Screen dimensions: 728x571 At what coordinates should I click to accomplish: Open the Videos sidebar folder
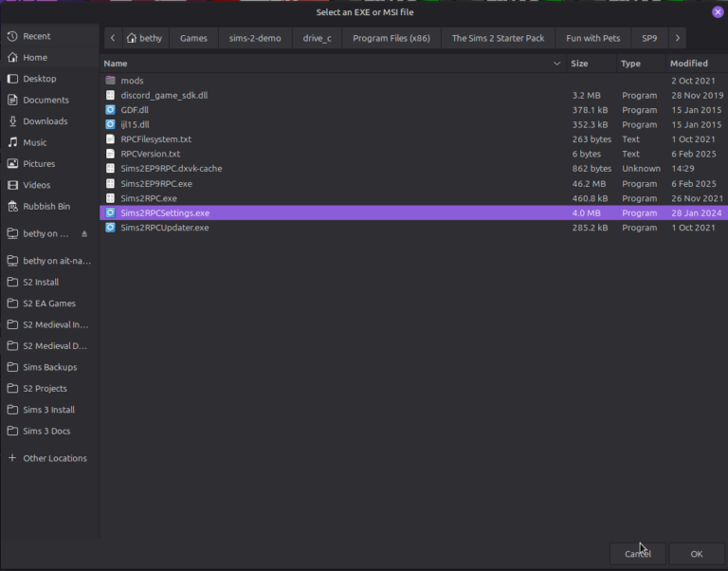[49, 185]
